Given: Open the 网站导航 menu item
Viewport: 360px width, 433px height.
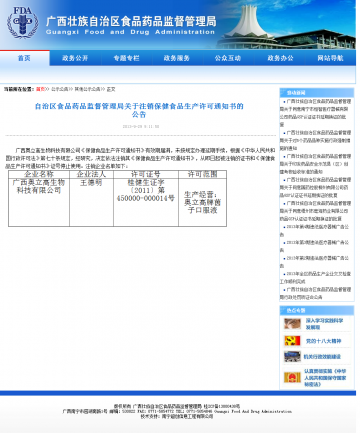Looking at the screenshot, I should tap(330, 58).
